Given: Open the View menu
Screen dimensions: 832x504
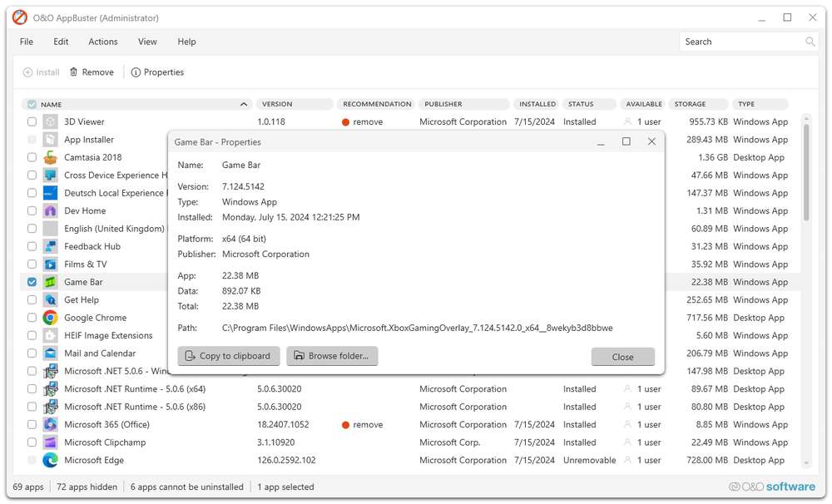Looking at the screenshot, I should tap(147, 42).
